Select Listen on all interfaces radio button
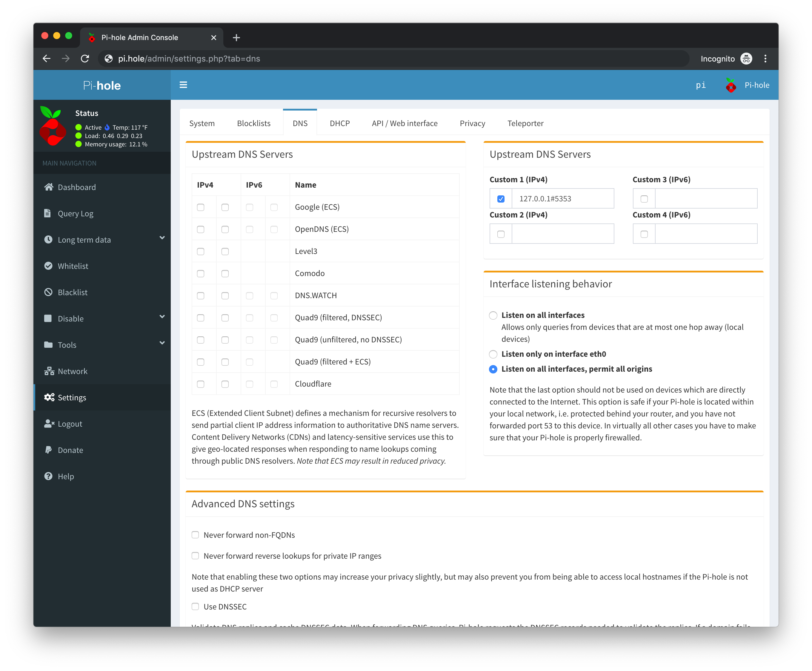The image size is (812, 671). pyautogui.click(x=493, y=315)
